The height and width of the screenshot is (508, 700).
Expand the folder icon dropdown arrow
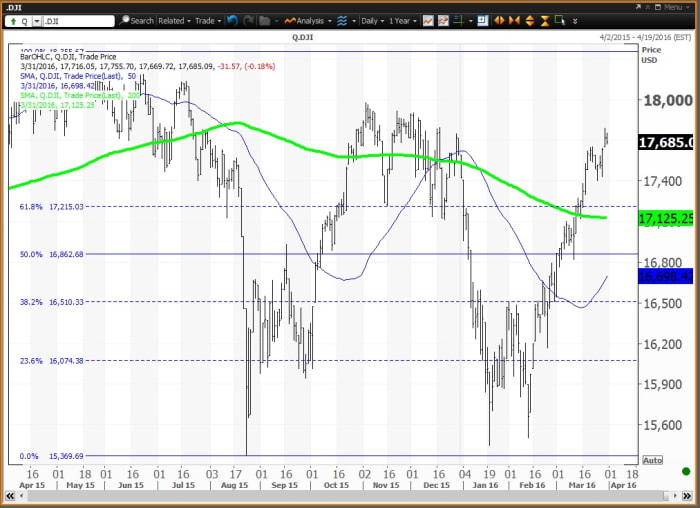click(x=276, y=21)
